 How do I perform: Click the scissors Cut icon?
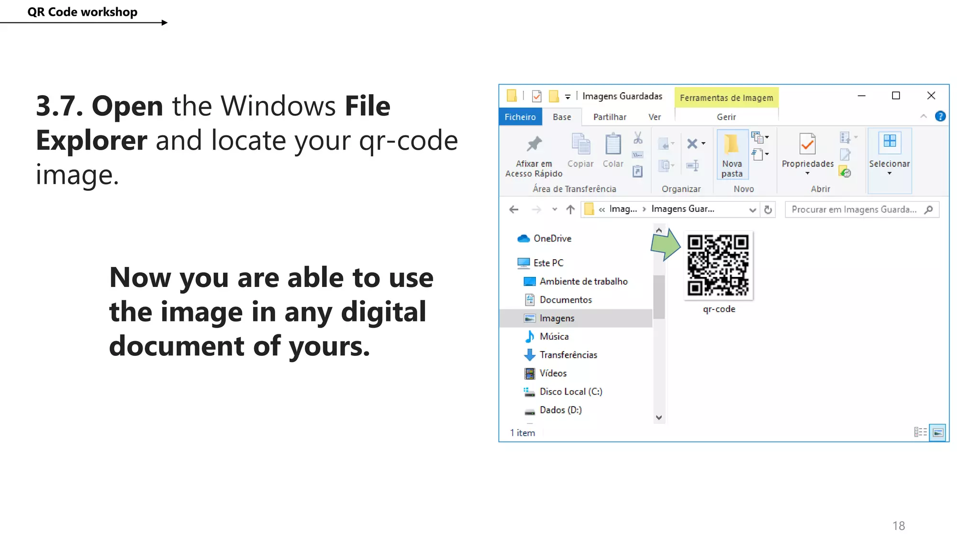pyautogui.click(x=637, y=138)
